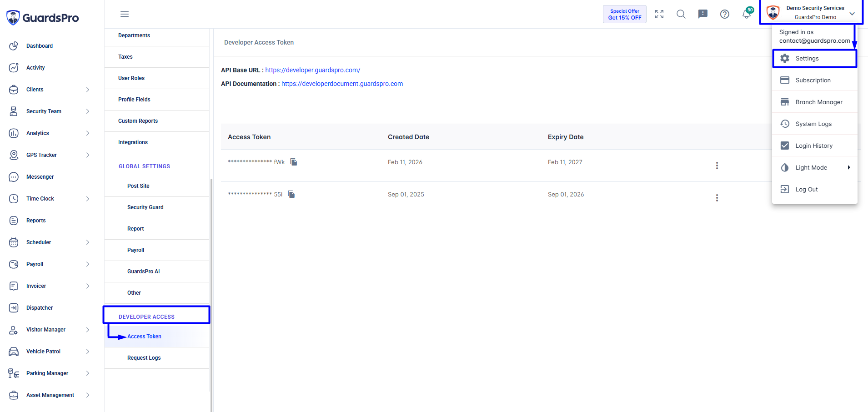Open notifications bell icon
The image size is (868, 412).
pyautogui.click(x=747, y=14)
